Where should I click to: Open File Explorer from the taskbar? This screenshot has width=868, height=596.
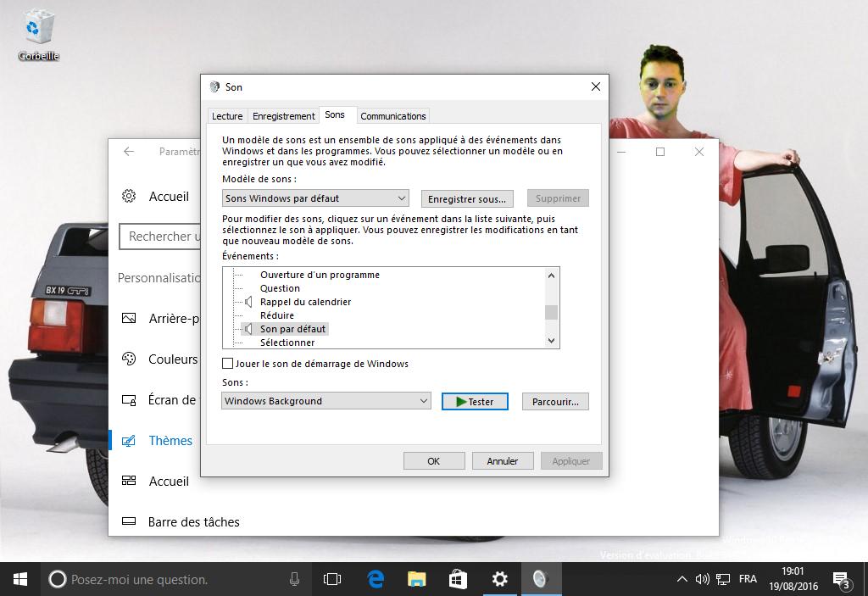[416, 579]
